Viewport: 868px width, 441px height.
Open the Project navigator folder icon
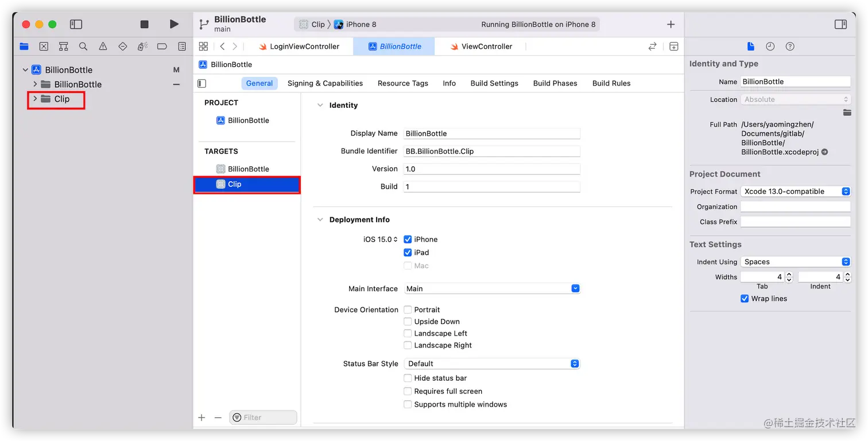click(24, 46)
